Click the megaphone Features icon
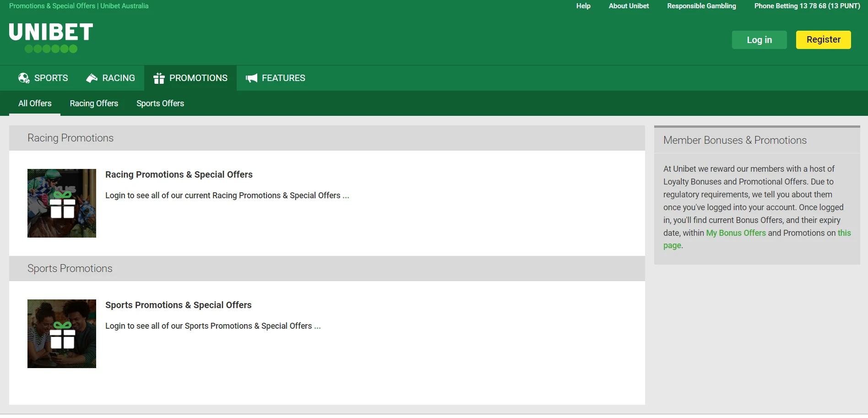Viewport: 868px width, 418px height. pos(251,78)
